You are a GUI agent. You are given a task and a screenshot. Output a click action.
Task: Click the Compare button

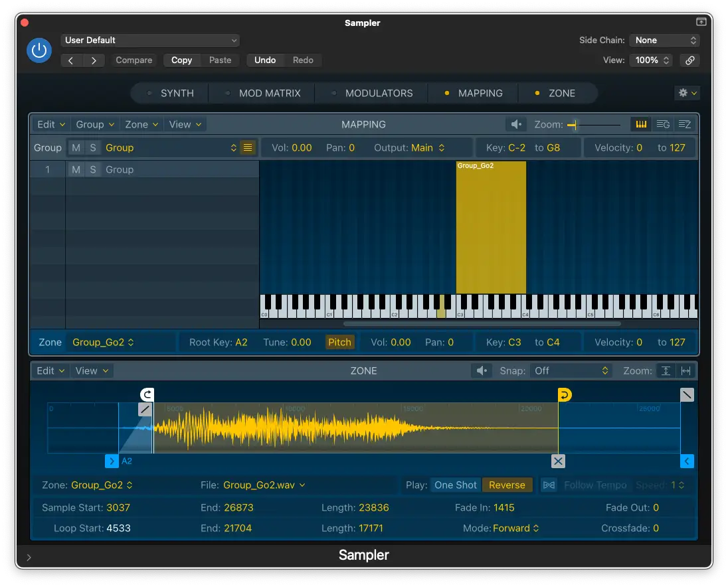click(x=134, y=60)
